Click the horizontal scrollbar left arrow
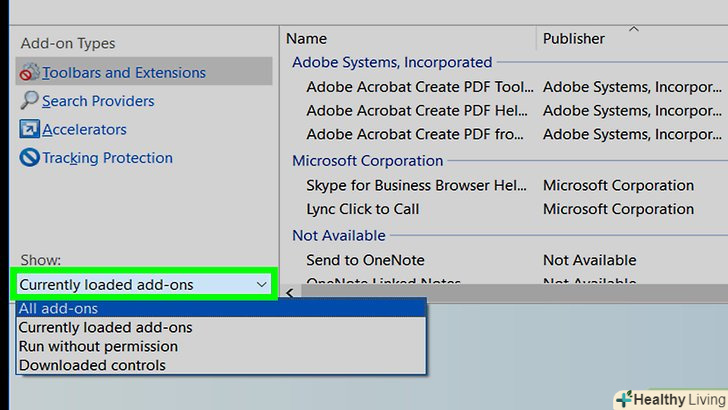Viewport: 728px width, 410px height. [x=290, y=293]
